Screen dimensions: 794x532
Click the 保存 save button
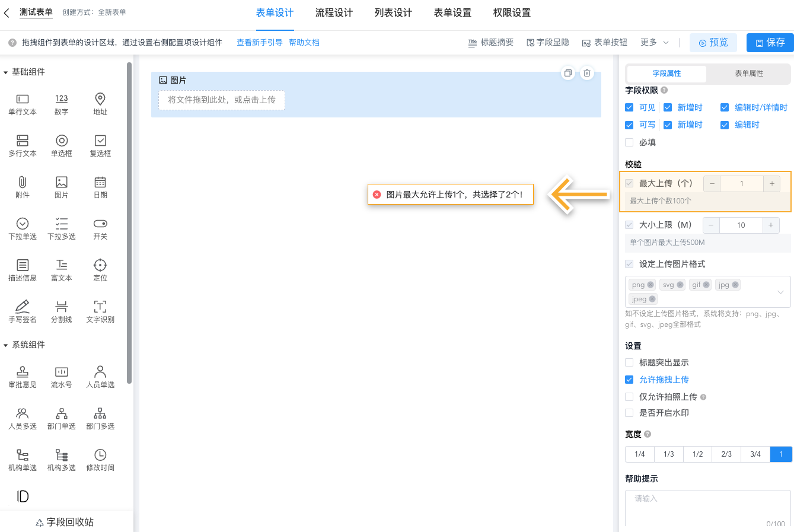(x=770, y=42)
